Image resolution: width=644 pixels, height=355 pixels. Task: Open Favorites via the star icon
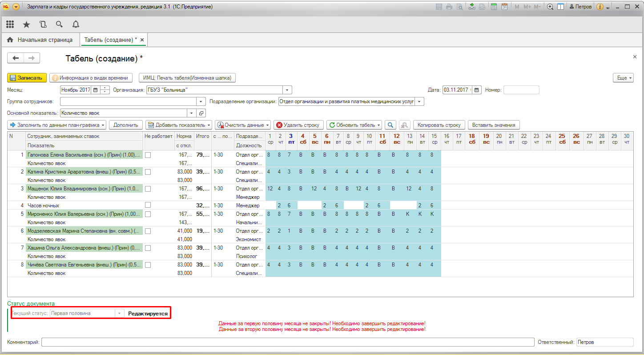[26, 24]
